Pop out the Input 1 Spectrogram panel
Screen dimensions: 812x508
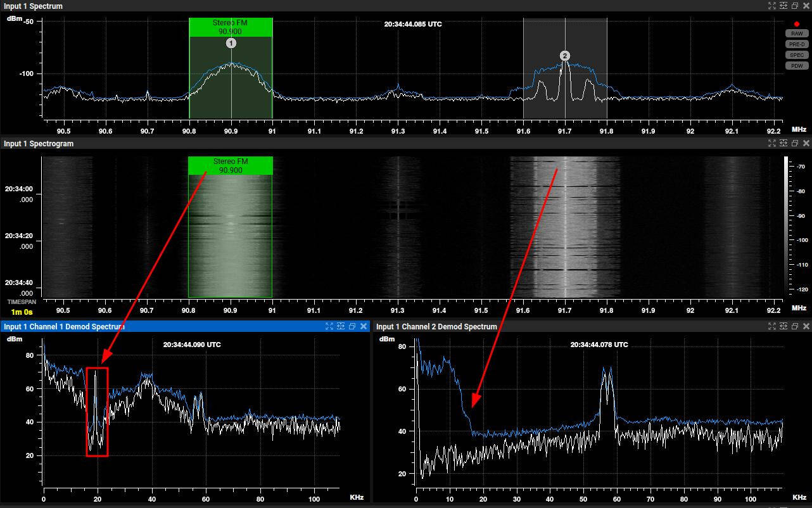click(795, 144)
